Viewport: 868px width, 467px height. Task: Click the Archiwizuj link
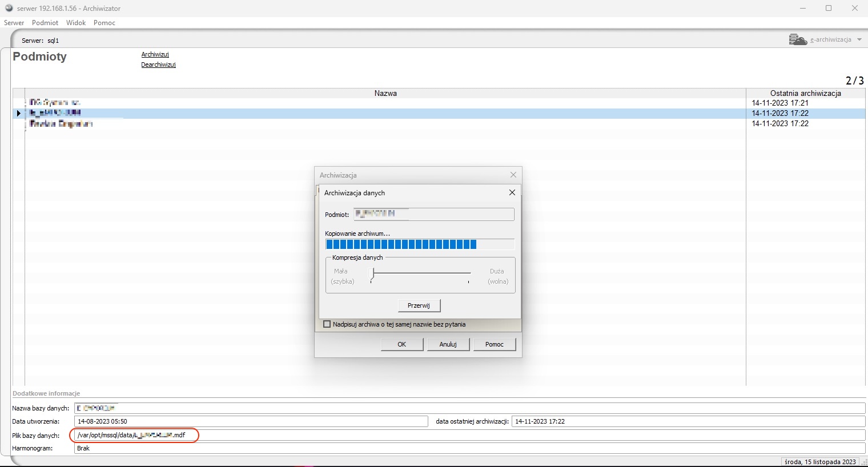point(155,55)
